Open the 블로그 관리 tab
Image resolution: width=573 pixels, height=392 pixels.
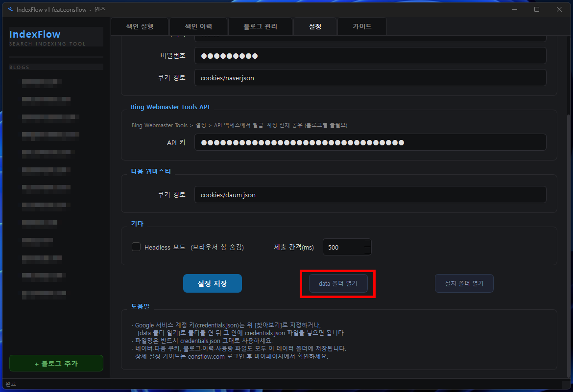[260, 26]
